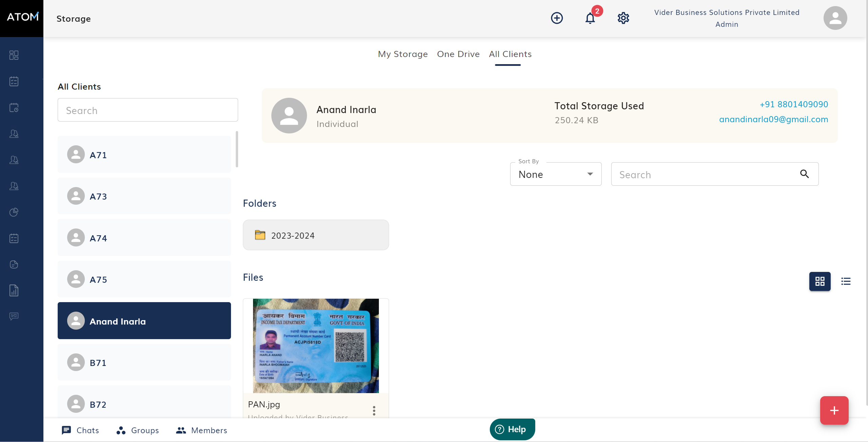
Task: Open the PAN.jpg three-dot menu
Action: tap(374, 410)
